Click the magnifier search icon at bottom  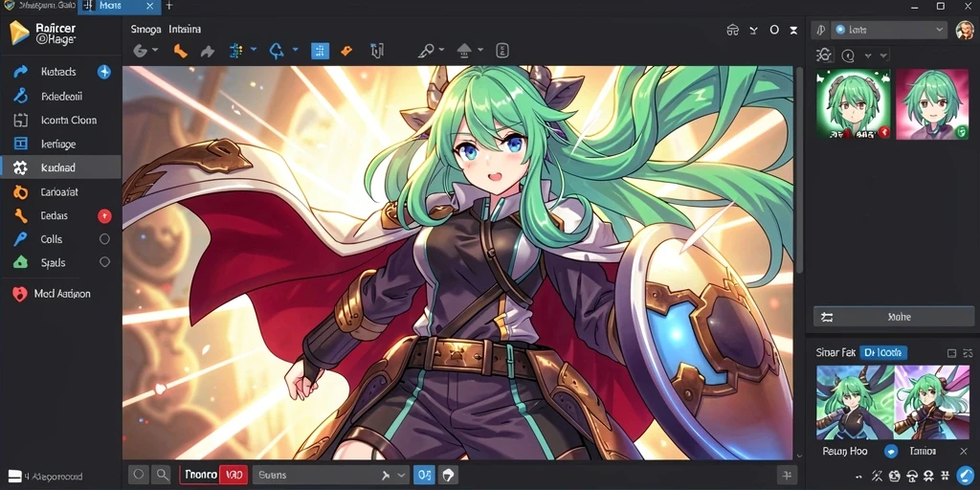click(x=163, y=475)
